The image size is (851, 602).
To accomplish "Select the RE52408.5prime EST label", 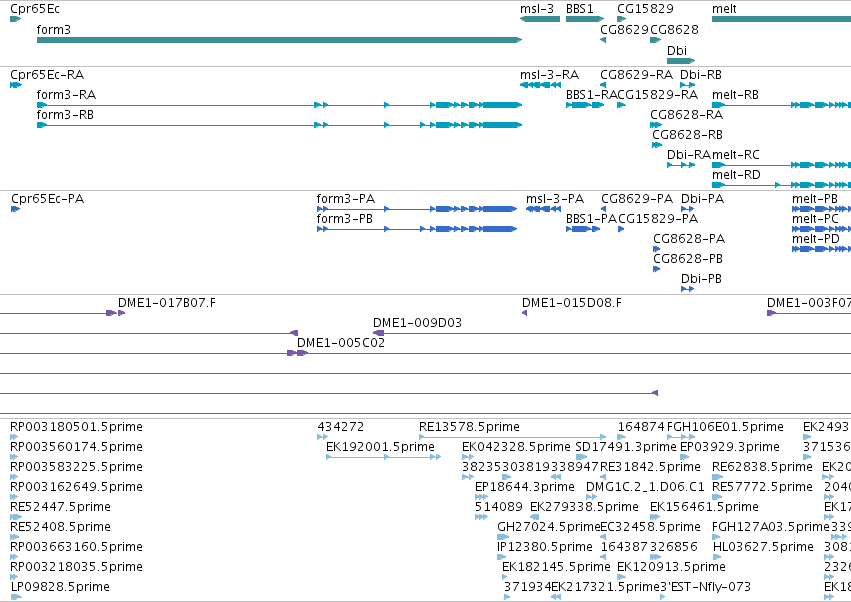I will click(60, 528).
